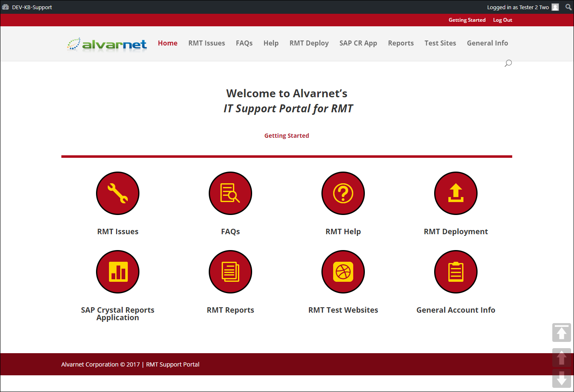
Task: Open the SAP Crystal Reports chart icon
Action: [118, 272]
